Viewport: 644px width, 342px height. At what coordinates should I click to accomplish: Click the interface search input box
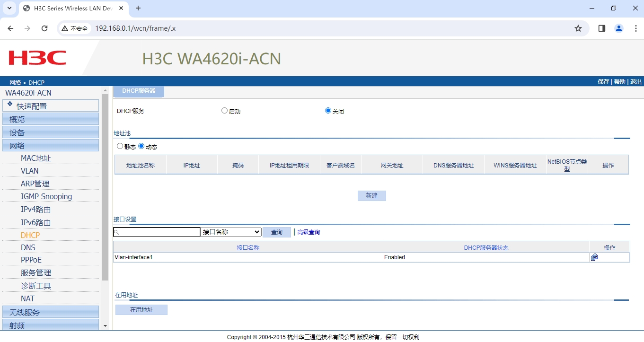coord(157,232)
